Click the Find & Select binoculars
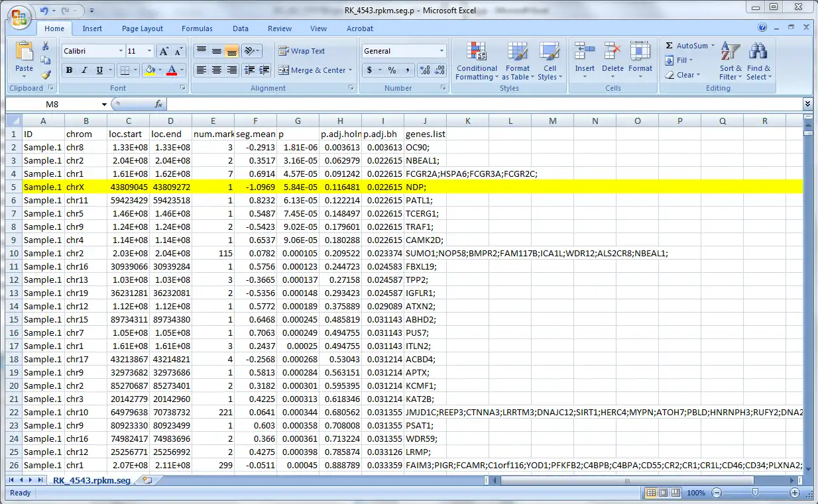Screen dimensions: 818x504 pos(758,62)
